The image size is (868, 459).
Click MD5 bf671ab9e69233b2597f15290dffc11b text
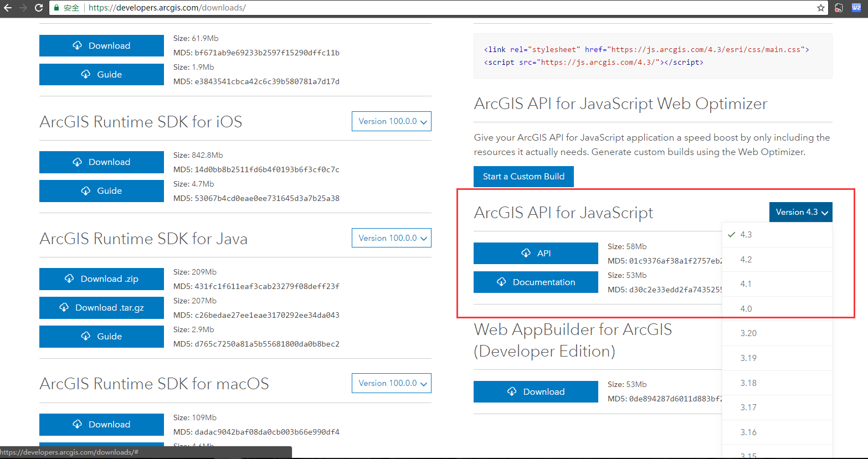coord(256,53)
